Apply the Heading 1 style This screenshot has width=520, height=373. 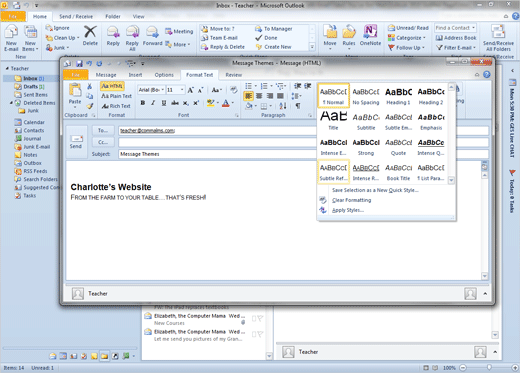click(x=398, y=96)
